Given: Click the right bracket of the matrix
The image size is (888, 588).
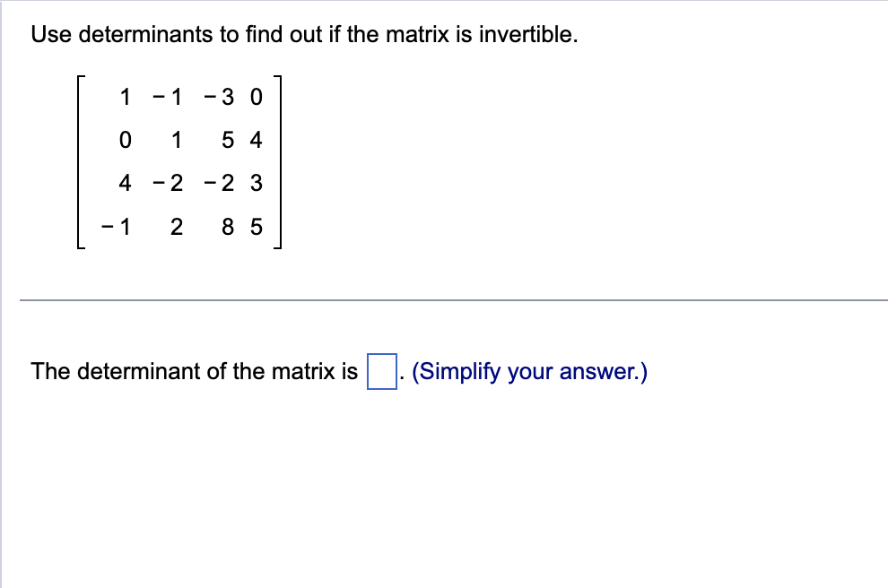Looking at the screenshot, I should (x=281, y=161).
